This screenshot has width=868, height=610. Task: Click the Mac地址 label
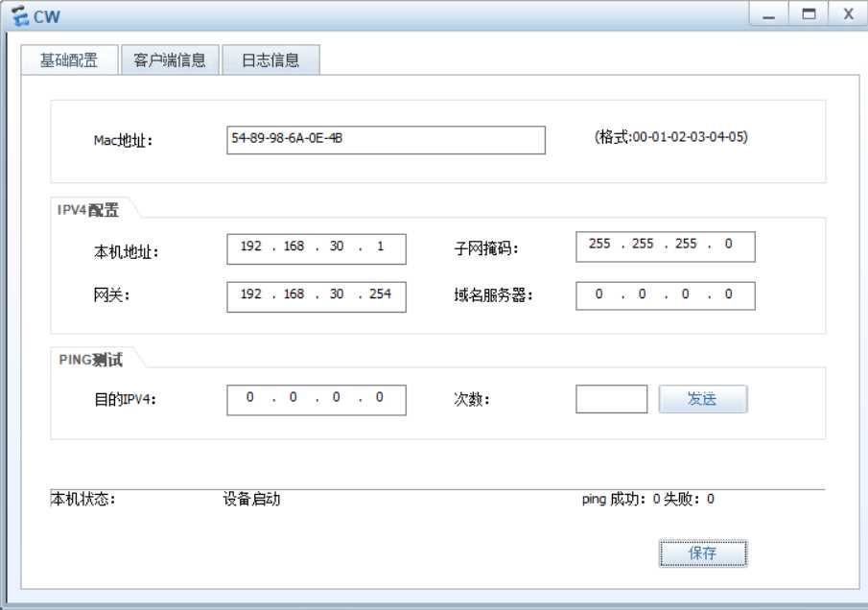[x=123, y=141]
